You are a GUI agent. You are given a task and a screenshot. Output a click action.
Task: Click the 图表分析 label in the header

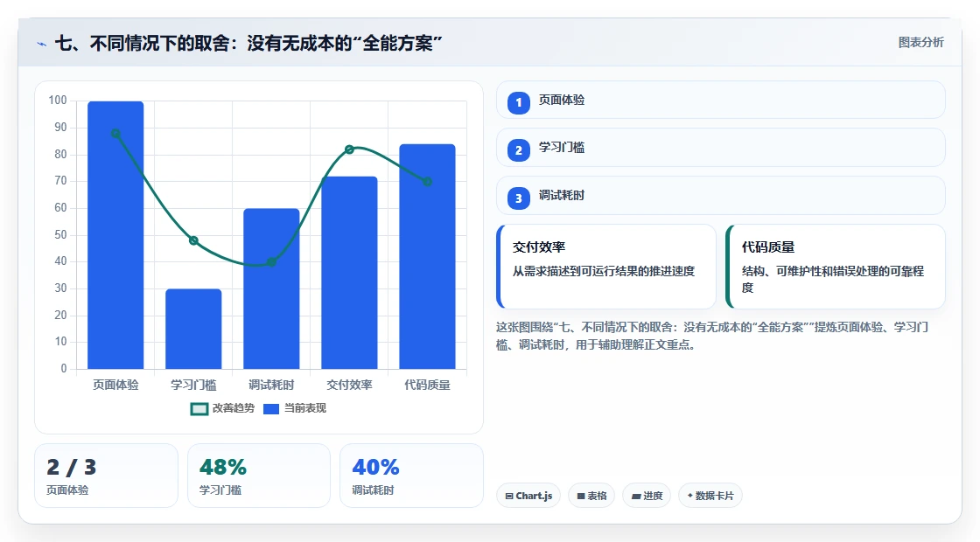920,43
